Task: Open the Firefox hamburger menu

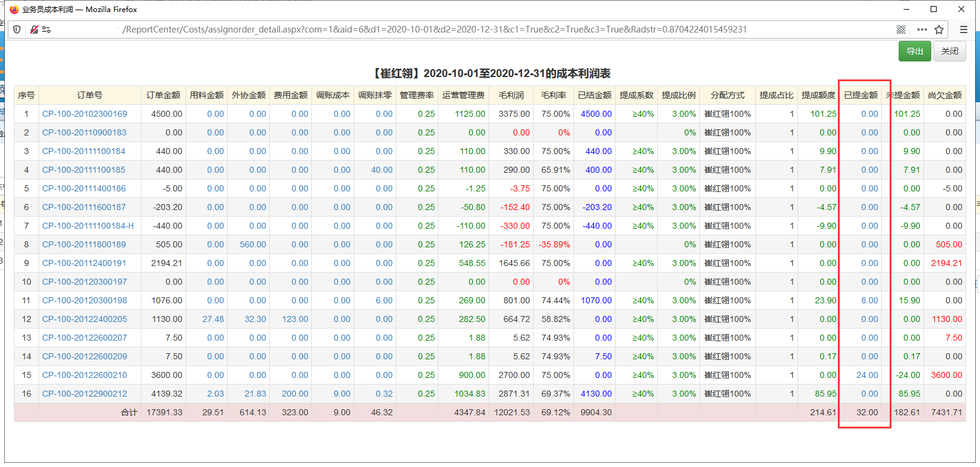Action: point(964,29)
